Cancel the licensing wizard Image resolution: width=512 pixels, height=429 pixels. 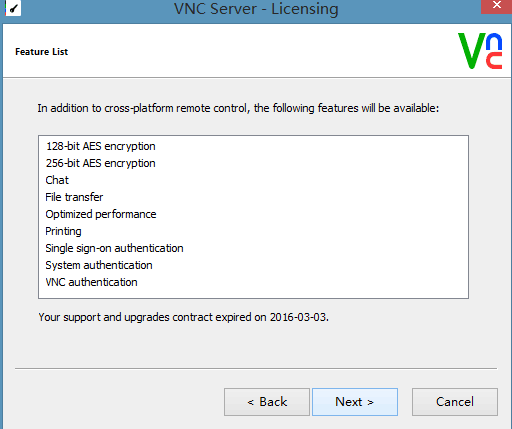coord(455,402)
